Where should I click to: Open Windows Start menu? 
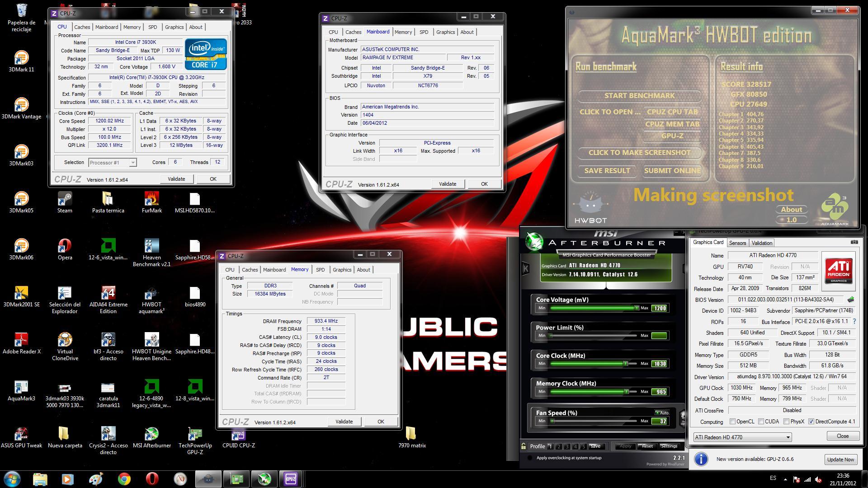12,479
